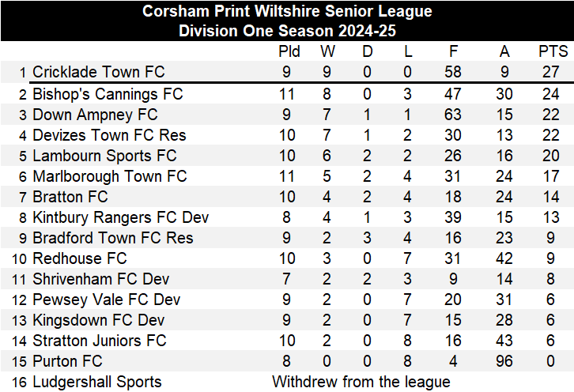Click the Redhouse FC team name
Viewport: 574px width, 392px height.
(79, 258)
